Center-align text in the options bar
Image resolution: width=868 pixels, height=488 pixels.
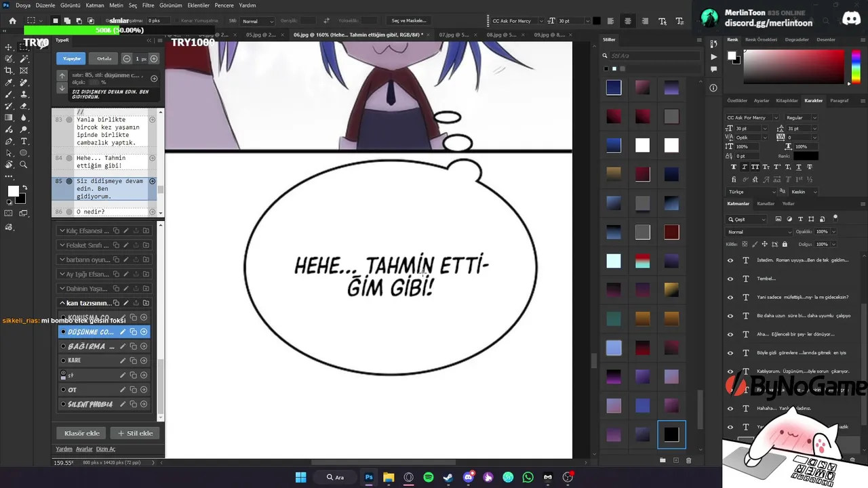point(627,21)
